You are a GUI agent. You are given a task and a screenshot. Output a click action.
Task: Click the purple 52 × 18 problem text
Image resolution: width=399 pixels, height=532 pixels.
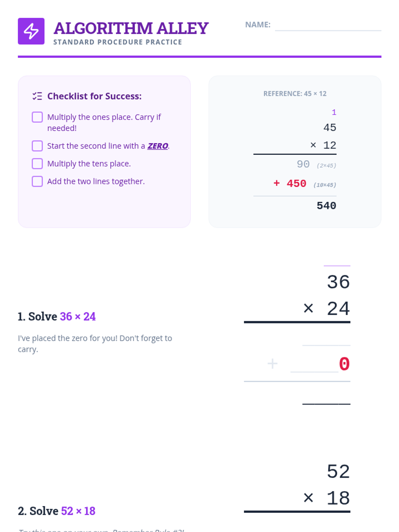pyautogui.click(x=78, y=511)
